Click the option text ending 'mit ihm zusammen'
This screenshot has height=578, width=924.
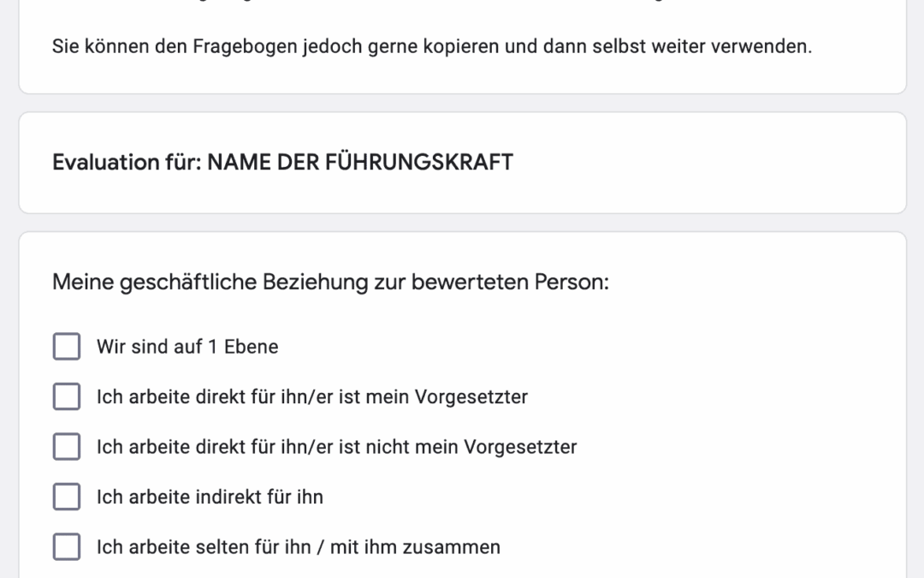click(x=299, y=547)
